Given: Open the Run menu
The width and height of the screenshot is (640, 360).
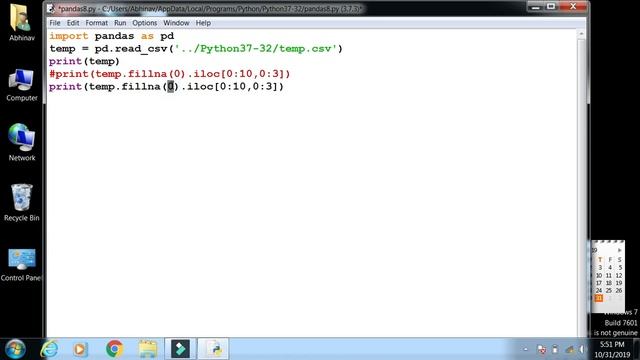Looking at the screenshot, I should 120,23.
